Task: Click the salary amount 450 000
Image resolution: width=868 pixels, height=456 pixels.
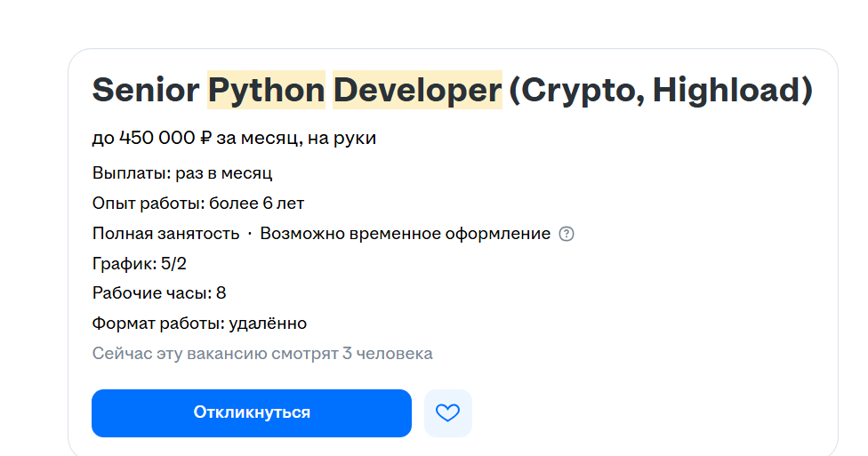Action: click(157, 137)
